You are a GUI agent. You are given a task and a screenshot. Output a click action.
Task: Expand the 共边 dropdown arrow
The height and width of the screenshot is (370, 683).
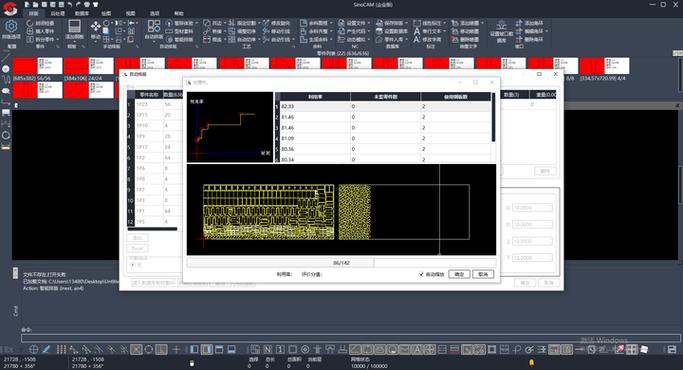tap(225, 23)
